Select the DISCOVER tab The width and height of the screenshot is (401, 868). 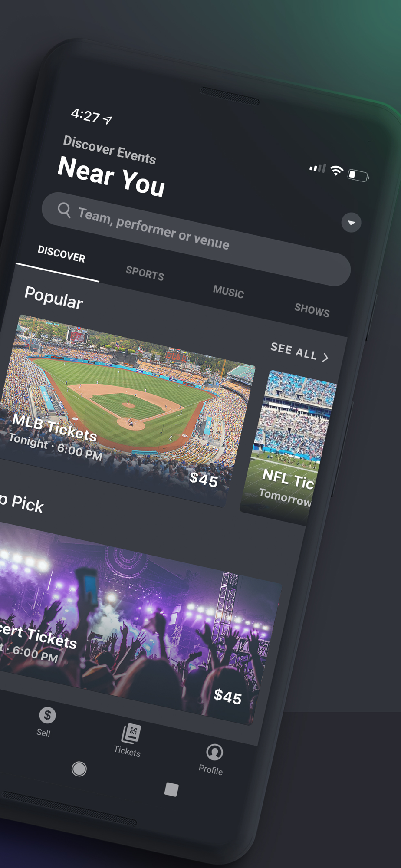click(x=61, y=254)
